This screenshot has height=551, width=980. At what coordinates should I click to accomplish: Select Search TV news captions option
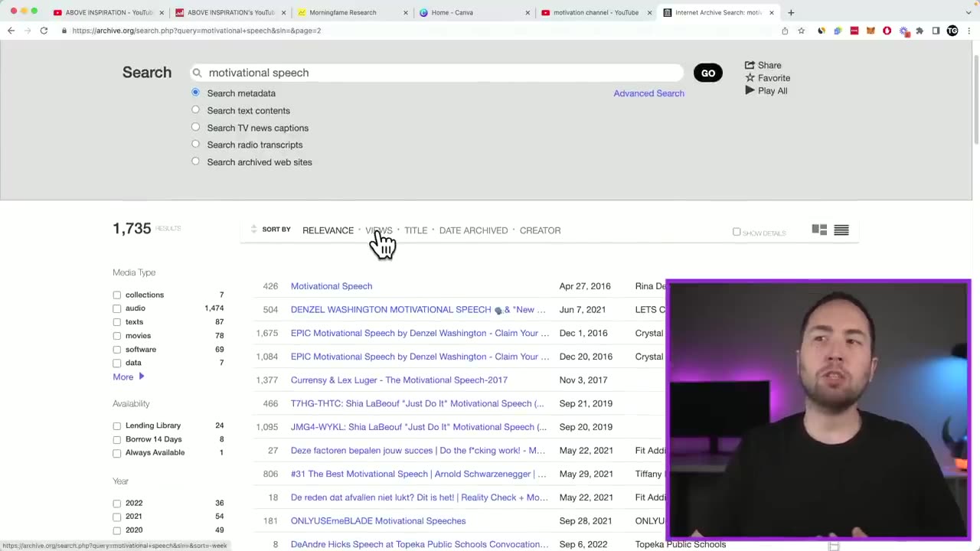click(195, 127)
